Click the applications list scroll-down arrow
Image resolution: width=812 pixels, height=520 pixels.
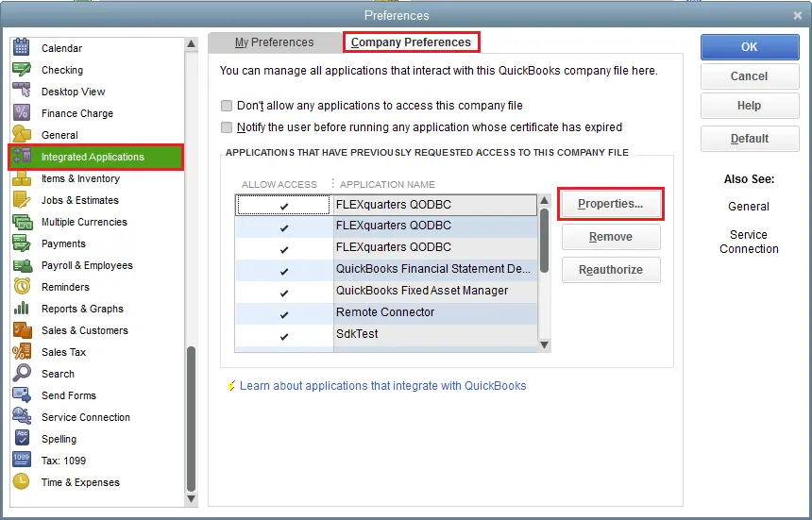pyautogui.click(x=544, y=345)
